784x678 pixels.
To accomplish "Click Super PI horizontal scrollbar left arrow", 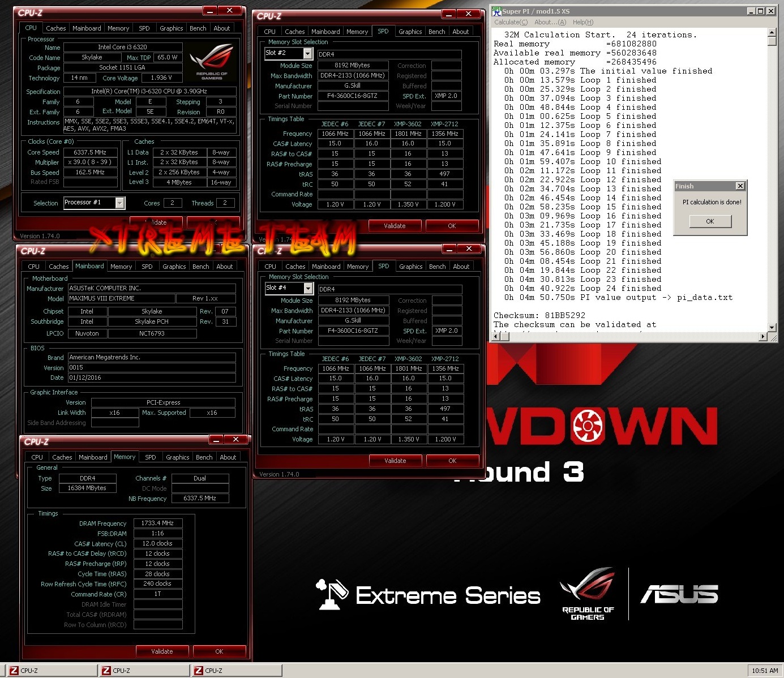I will click(x=496, y=337).
